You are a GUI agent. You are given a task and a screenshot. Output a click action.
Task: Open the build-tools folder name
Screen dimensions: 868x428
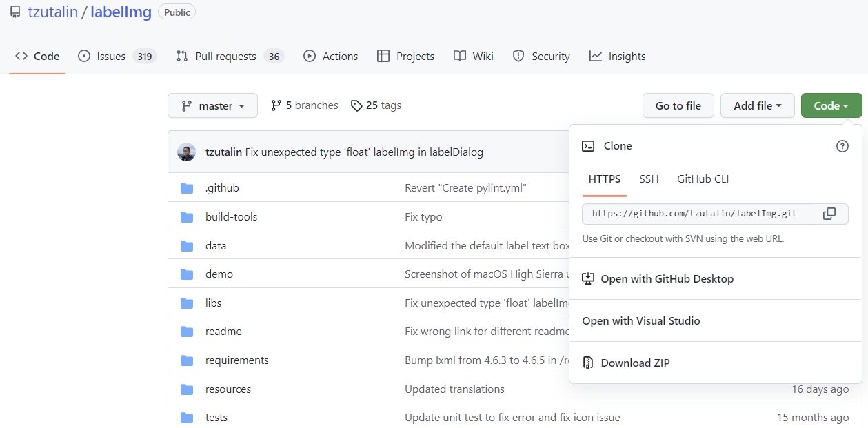[231, 217]
